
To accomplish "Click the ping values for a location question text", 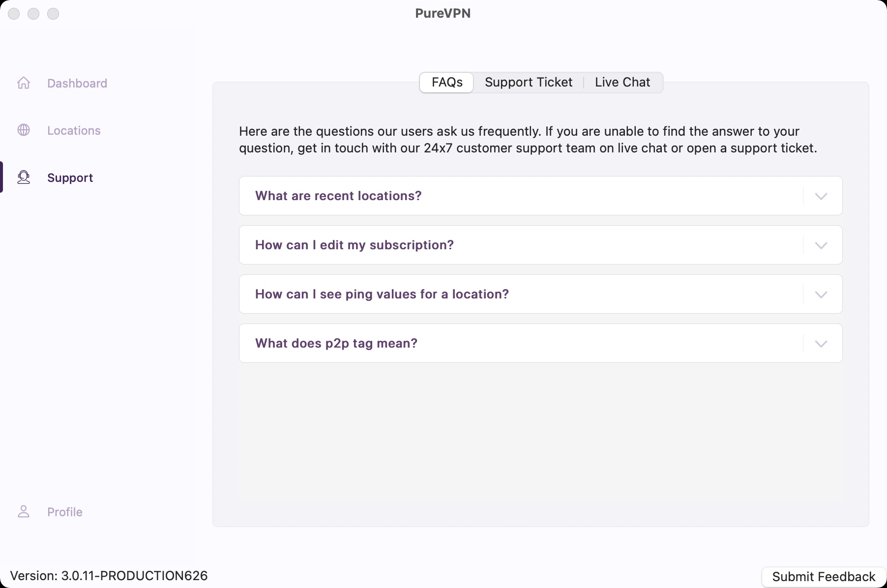I will point(382,294).
